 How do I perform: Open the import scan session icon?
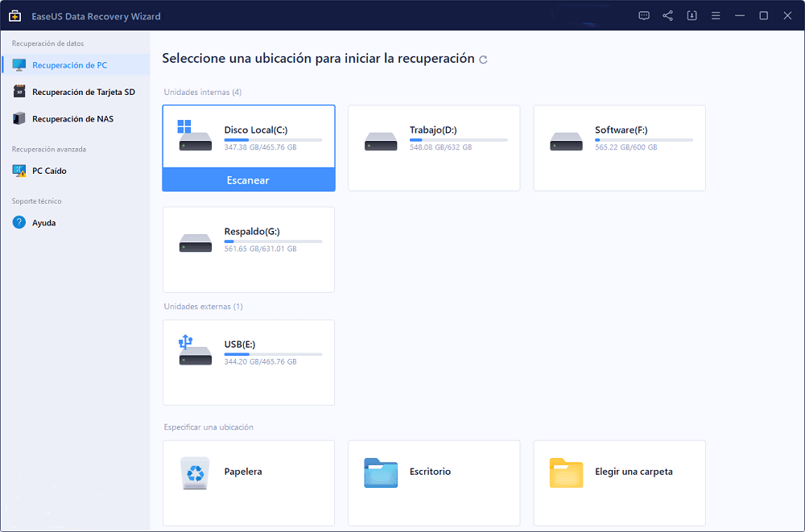[691, 16]
